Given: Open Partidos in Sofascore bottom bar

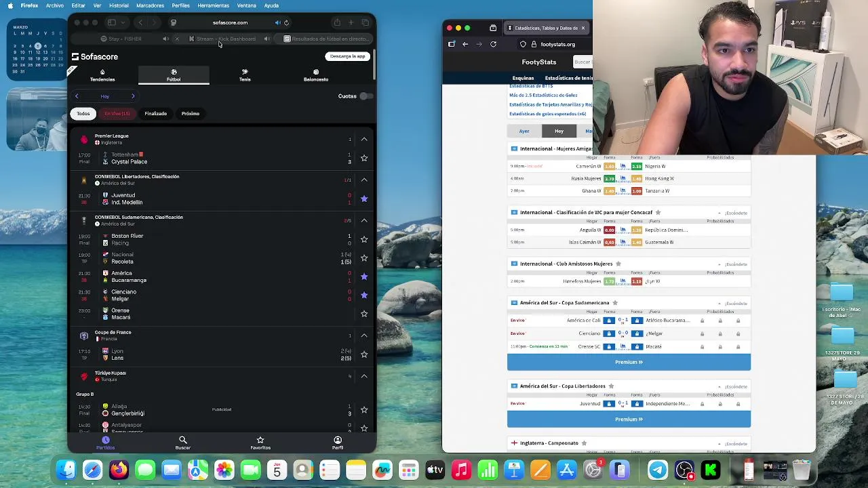Looking at the screenshot, I should (105, 443).
